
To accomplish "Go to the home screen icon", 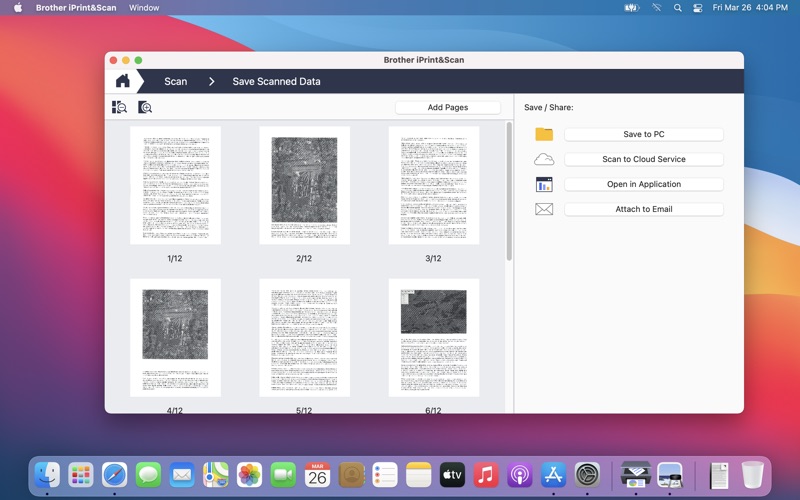I will click(x=122, y=81).
